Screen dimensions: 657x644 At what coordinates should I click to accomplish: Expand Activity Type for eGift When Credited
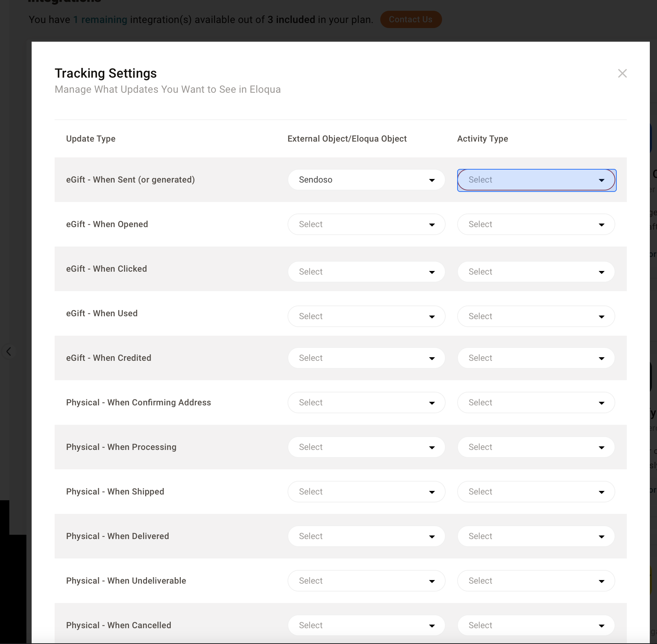pos(536,358)
